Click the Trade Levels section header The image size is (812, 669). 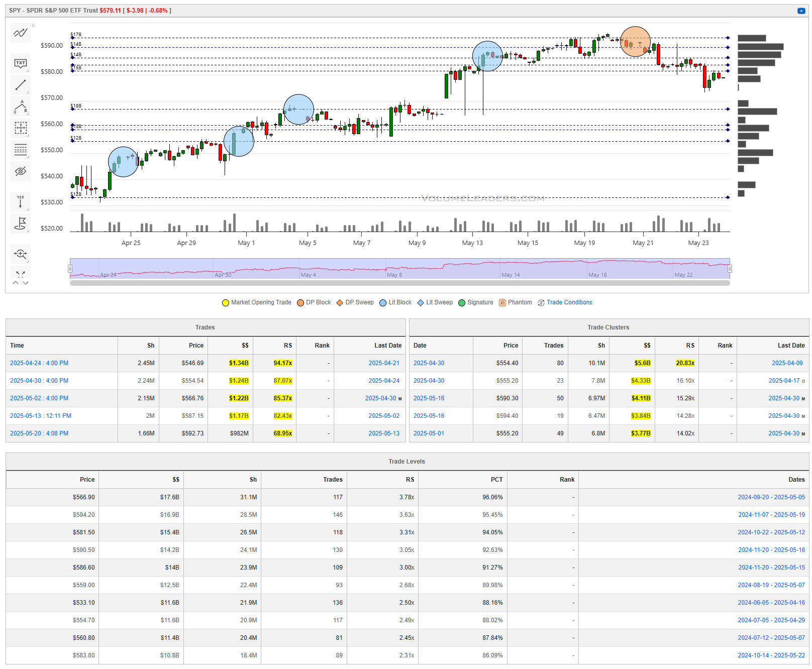click(x=407, y=462)
